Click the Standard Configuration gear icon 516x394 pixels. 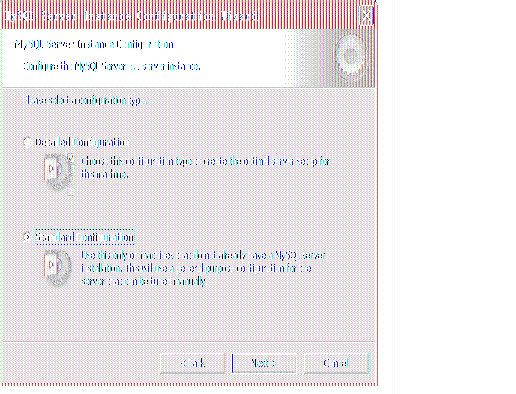(58, 268)
